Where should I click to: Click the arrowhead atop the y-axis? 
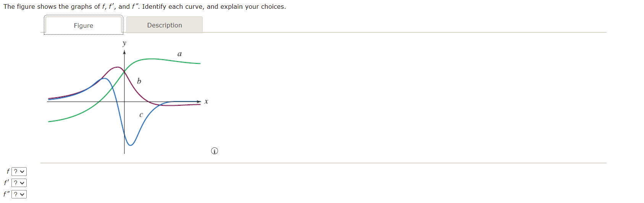pyautogui.click(x=124, y=52)
